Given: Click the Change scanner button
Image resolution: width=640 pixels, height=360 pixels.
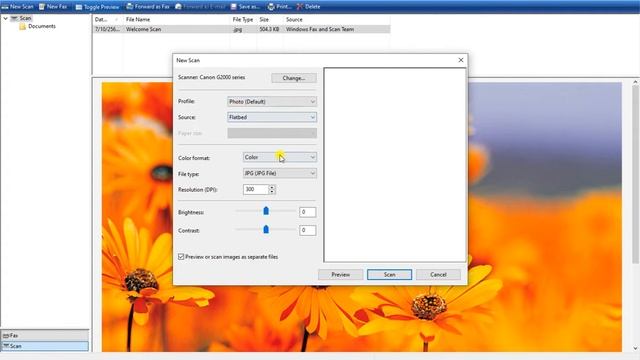Looking at the screenshot, I should 293,78.
